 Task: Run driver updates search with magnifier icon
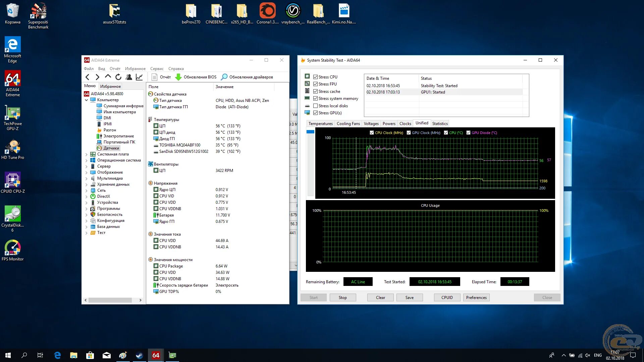coord(224,77)
